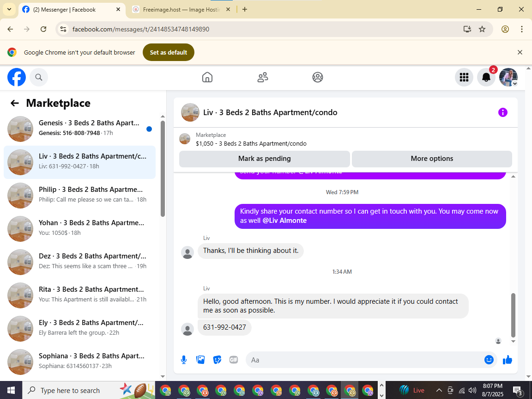532x399 pixels.
Task: Click More options button
Action: pyautogui.click(x=432, y=159)
